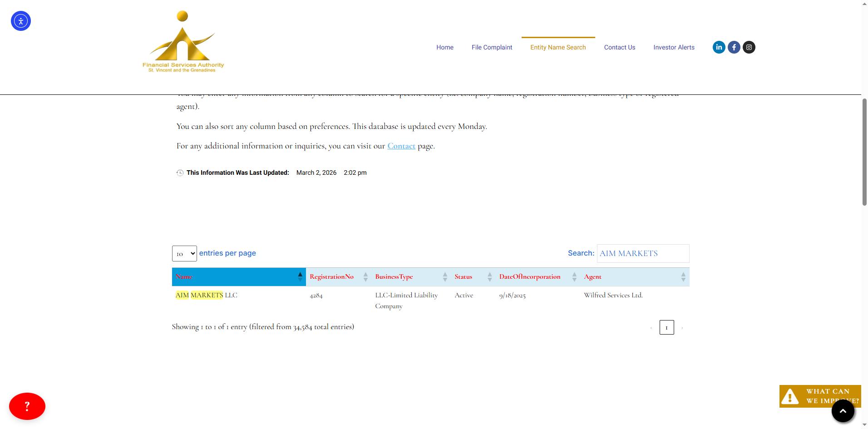This screenshot has height=429, width=868.
Task: Open the 'What can we improve?' feedback banner
Action: coord(820,396)
